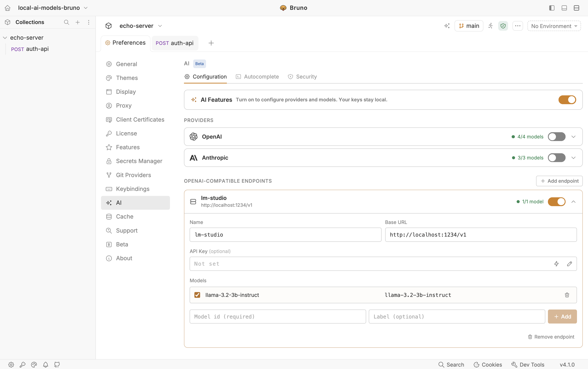
Task: Open the Autocomplete sub-tab
Action: [257, 77]
